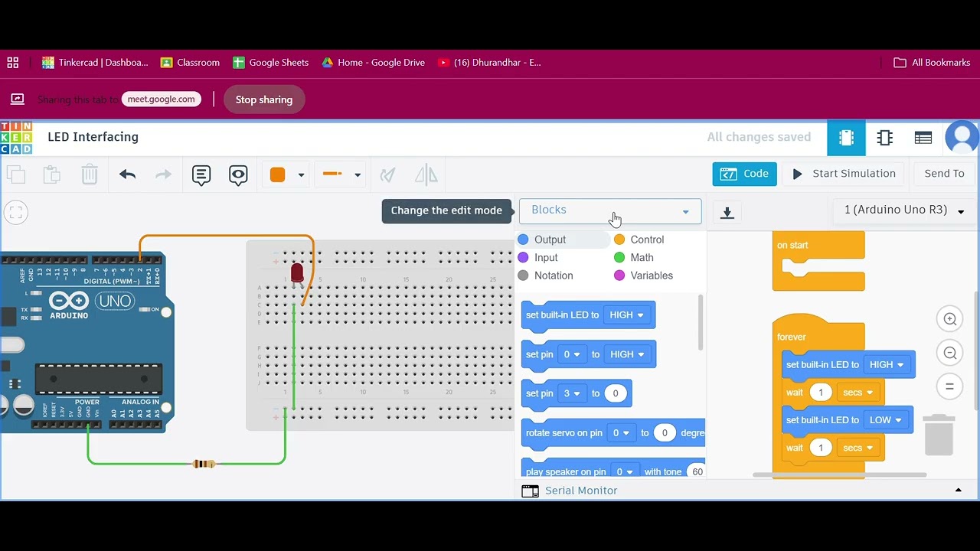
Task: Click the Tinkercad logo
Action: [16, 138]
